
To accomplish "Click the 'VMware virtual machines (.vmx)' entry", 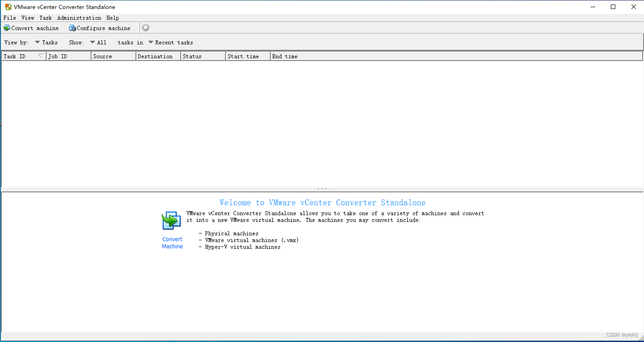I will (x=252, y=240).
